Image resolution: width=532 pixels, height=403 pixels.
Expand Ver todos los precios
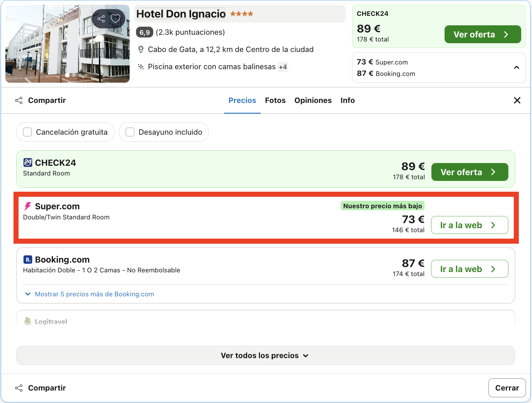click(265, 355)
